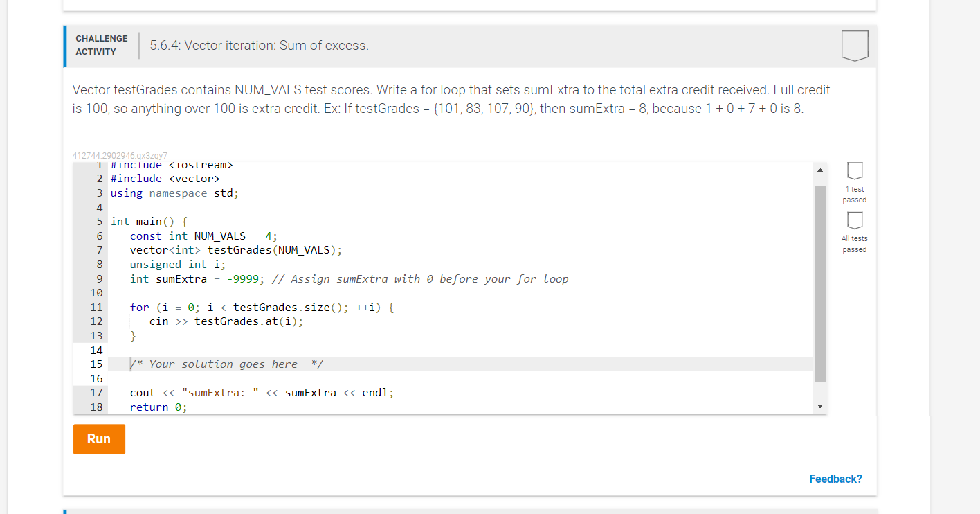Click the testGrades vector declaration on line 7
The image size is (980, 514).
coord(234,249)
